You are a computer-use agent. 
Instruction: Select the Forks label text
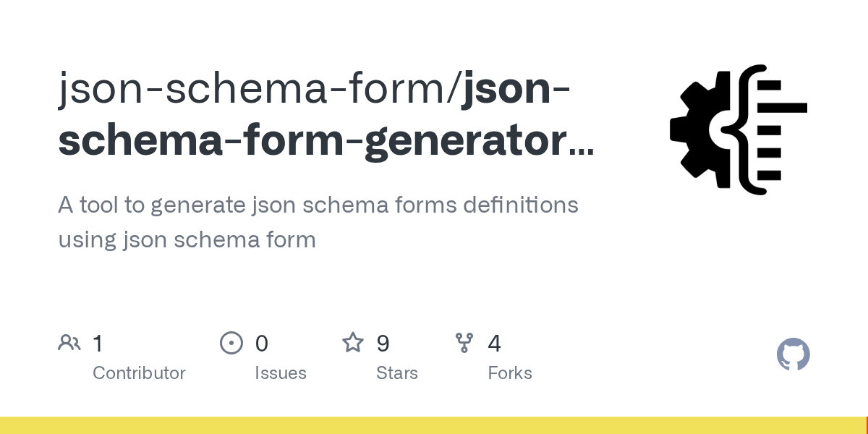(510, 373)
